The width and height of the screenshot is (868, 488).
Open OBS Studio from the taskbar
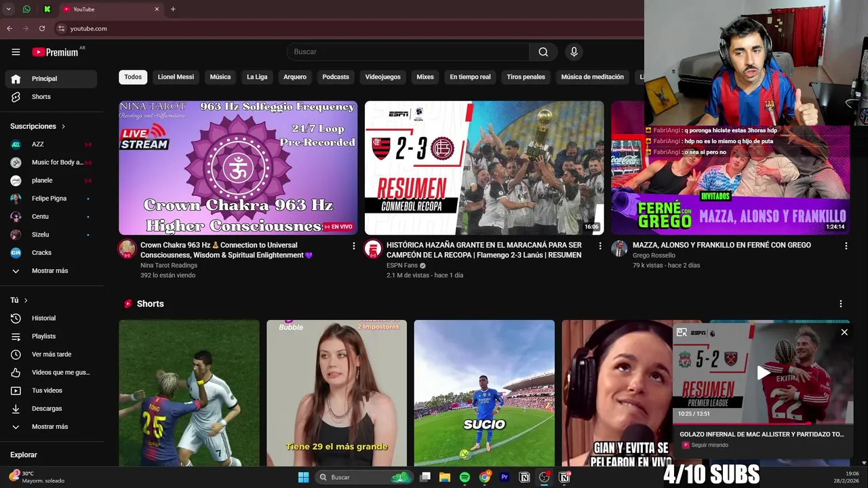[544, 477]
